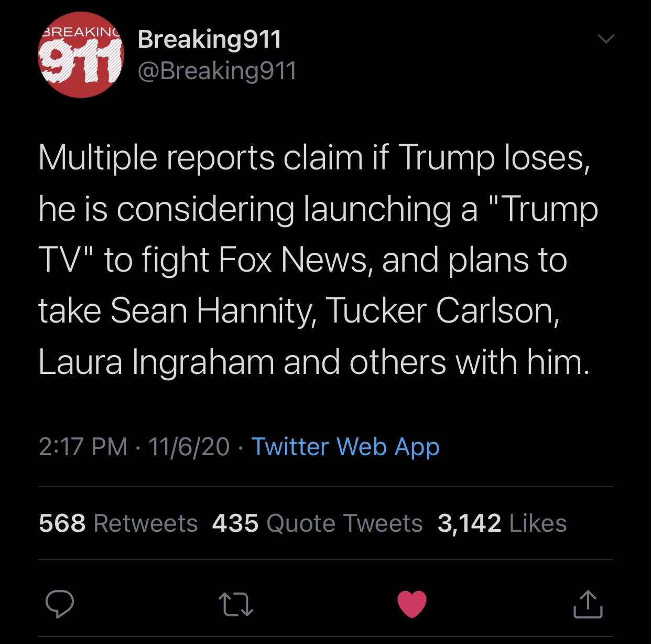Unlike the tweet with the red heart
Viewport: 651px width, 644px height.
click(412, 604)
